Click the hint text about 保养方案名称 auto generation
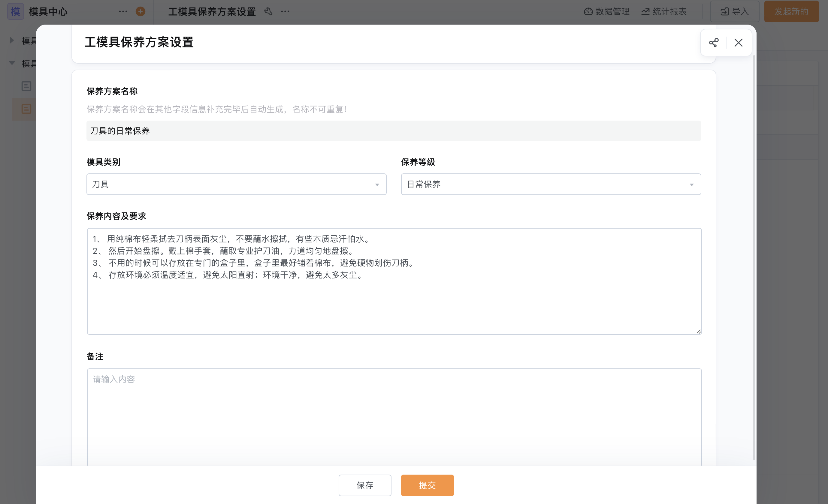This screenshot has height=504, width=828. 217,109
